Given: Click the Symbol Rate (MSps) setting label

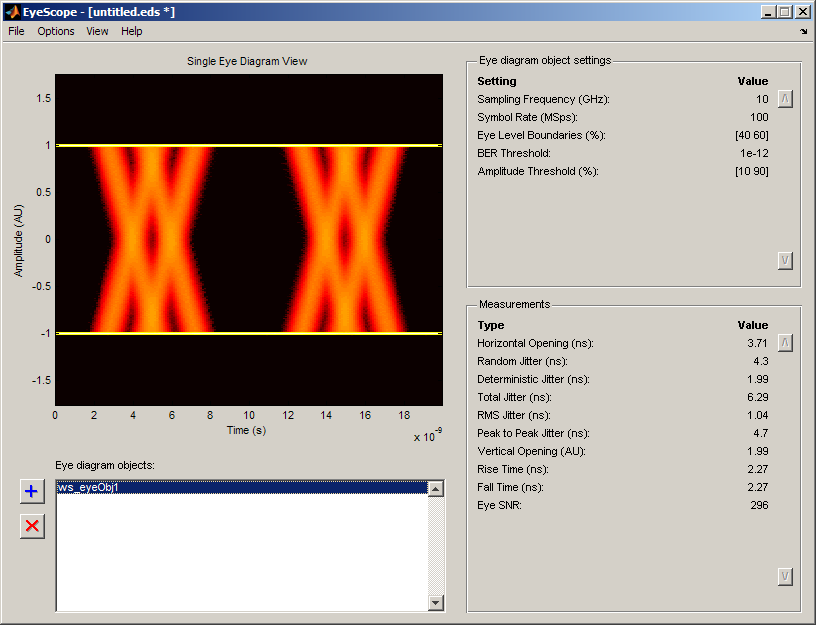Looking at the screenshot, I should pyautogui.click(x=528, y=117).
